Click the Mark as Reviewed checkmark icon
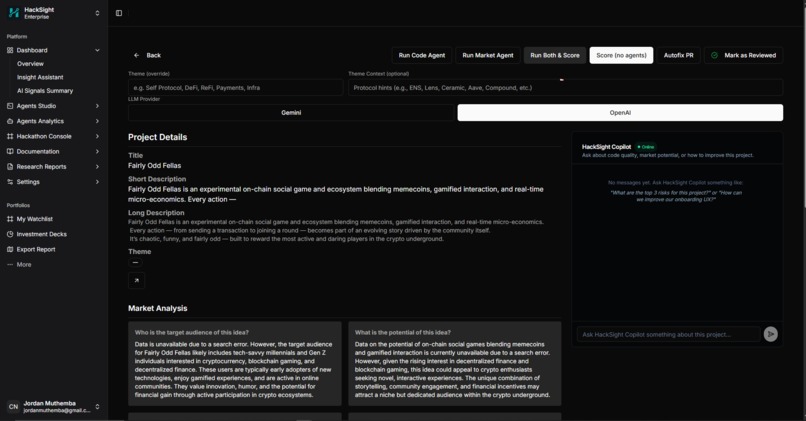This screenshot has width=806, height=421. (x=715, y=55)
